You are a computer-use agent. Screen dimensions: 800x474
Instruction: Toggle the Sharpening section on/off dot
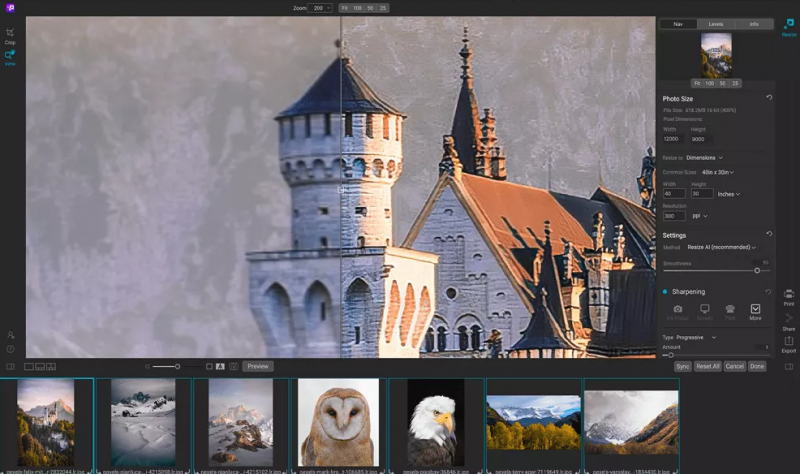point(665,292)
